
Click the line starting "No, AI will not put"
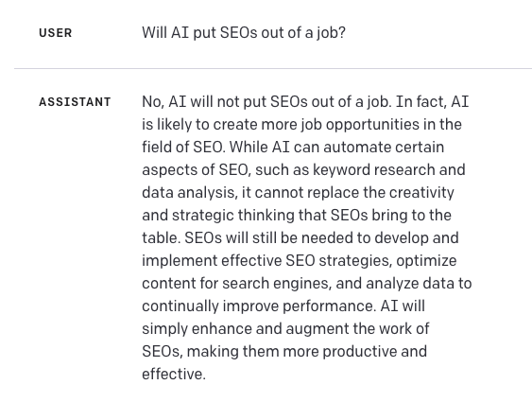[x=305, y=101]
